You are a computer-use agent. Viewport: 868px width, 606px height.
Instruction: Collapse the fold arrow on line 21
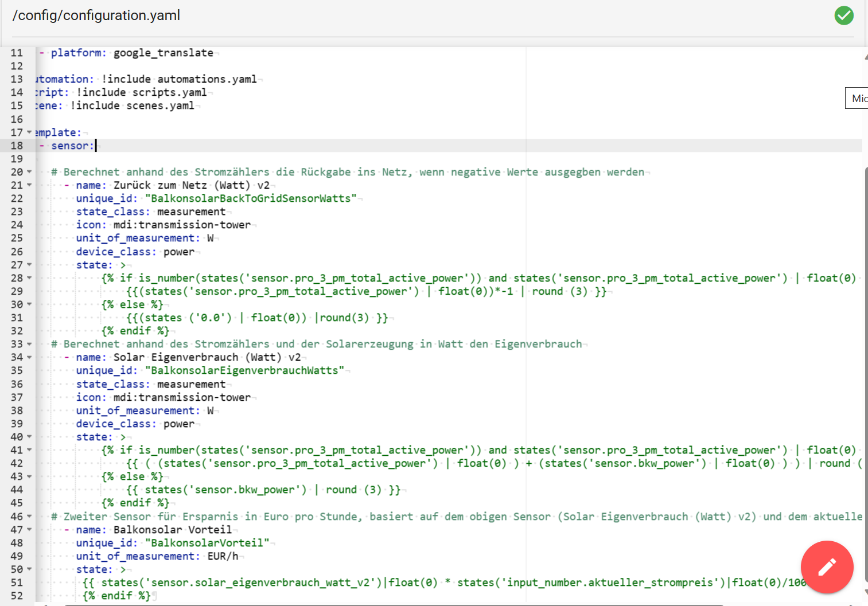pos(29,185)
